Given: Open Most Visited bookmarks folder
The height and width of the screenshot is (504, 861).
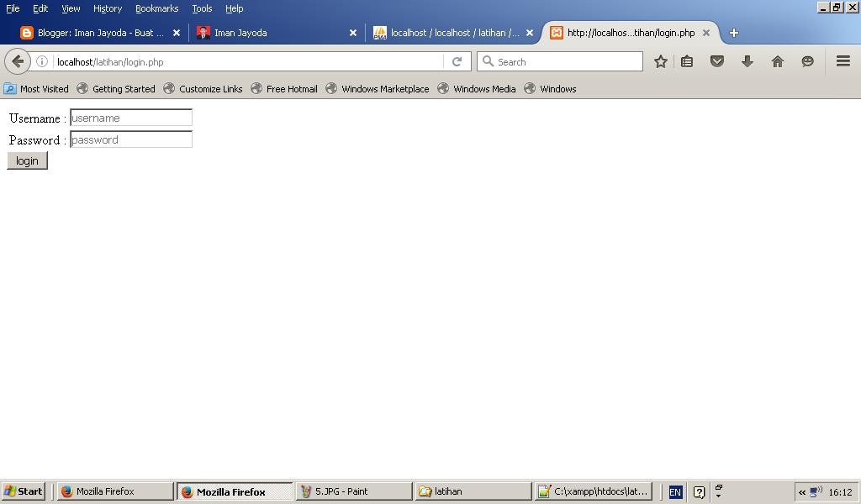Looking at the screenshot, I should [36, 89].
